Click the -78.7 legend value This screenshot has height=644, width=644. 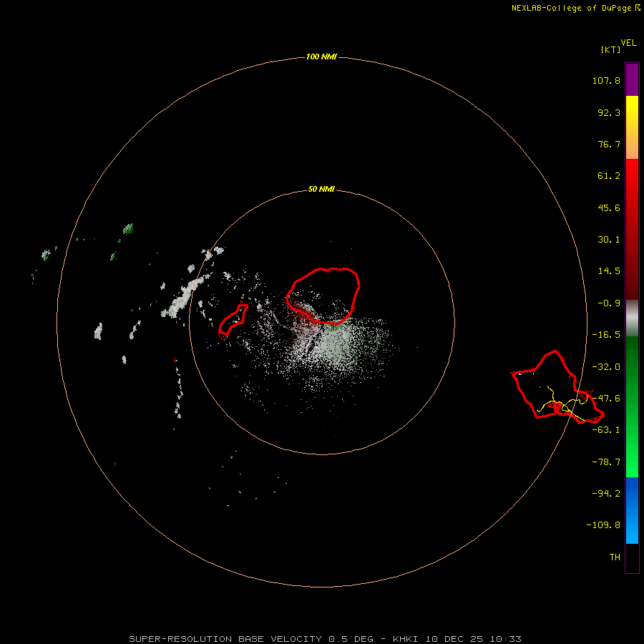[x=606, y=462]
